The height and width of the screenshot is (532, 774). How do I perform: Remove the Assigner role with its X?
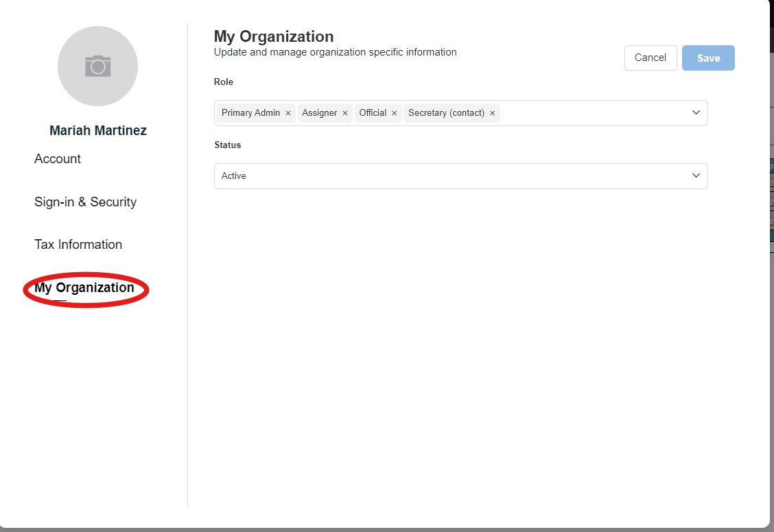345,113
